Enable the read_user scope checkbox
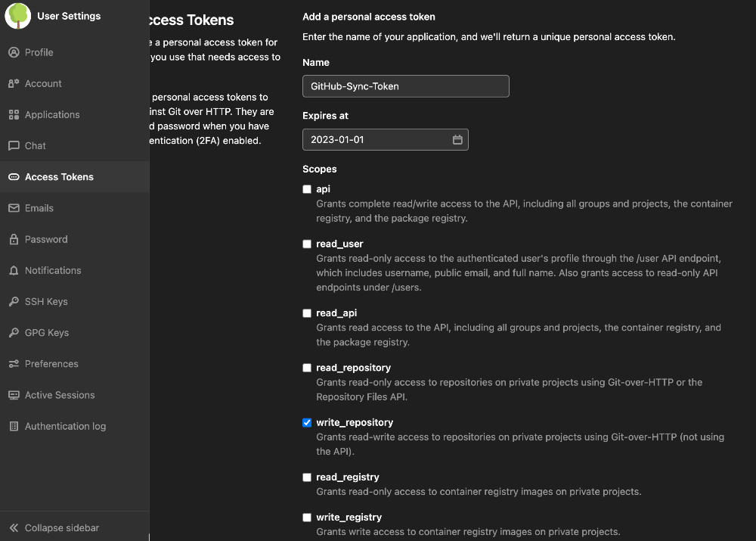756x541 pixels. pyautogui.click(x=307, y=244)
